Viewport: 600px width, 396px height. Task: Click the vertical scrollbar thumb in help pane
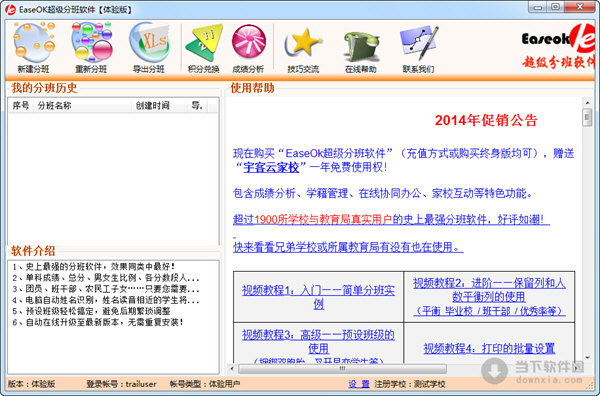pos(587,117)
